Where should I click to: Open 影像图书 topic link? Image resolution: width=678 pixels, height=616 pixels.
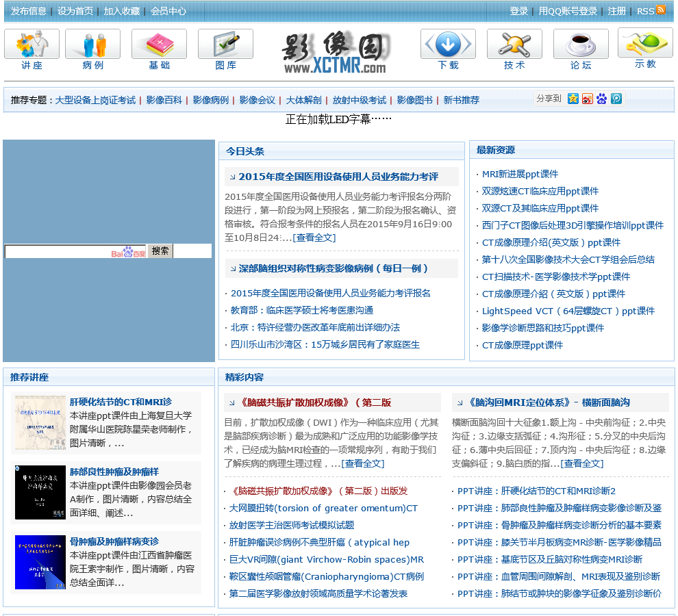(x=414, y=101)
